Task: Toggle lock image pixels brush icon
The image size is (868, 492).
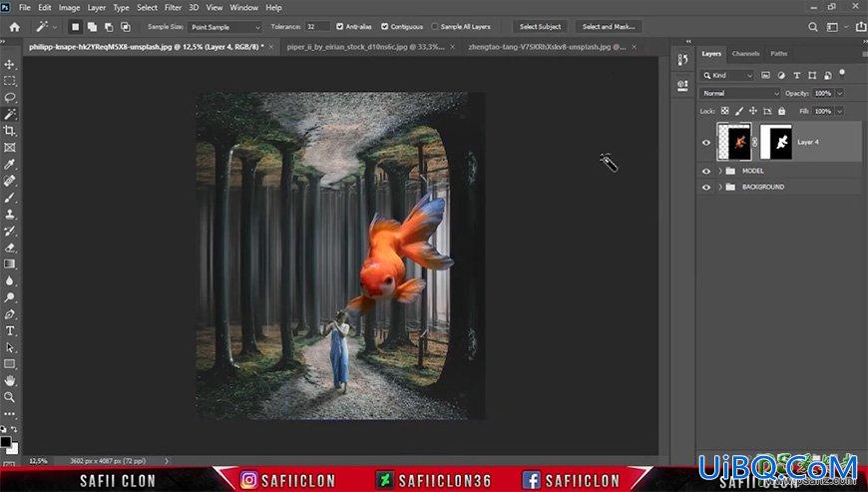Action: [x=739, y=111]
